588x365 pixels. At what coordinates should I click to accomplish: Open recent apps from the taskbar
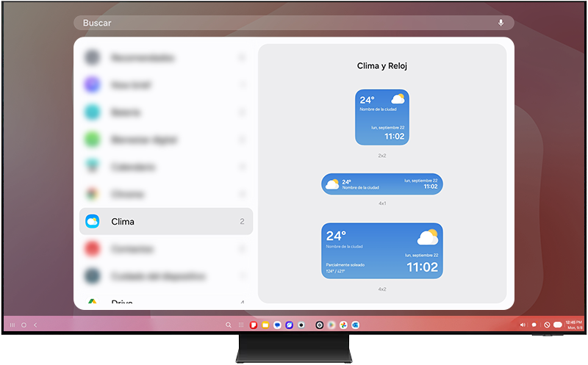click(x=12, y=325)
